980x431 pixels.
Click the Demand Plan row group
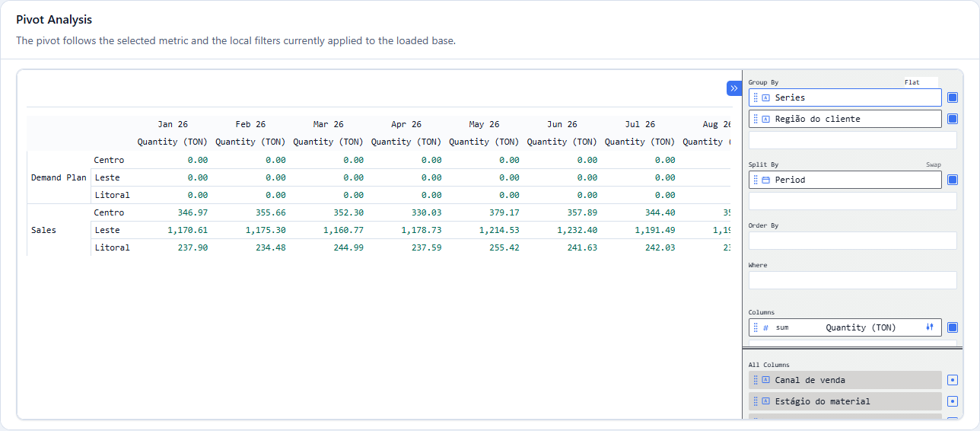[59, 177]
